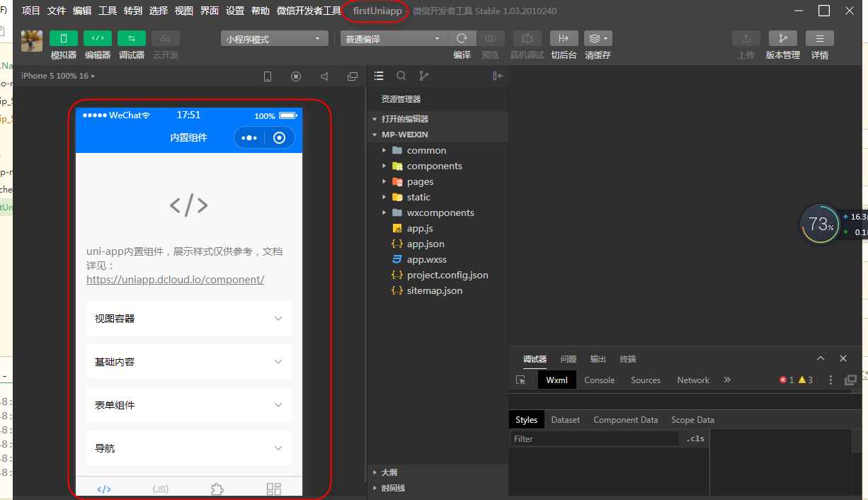Open 版本管理 version control button
868x500 pixels.
pos(783,39)
